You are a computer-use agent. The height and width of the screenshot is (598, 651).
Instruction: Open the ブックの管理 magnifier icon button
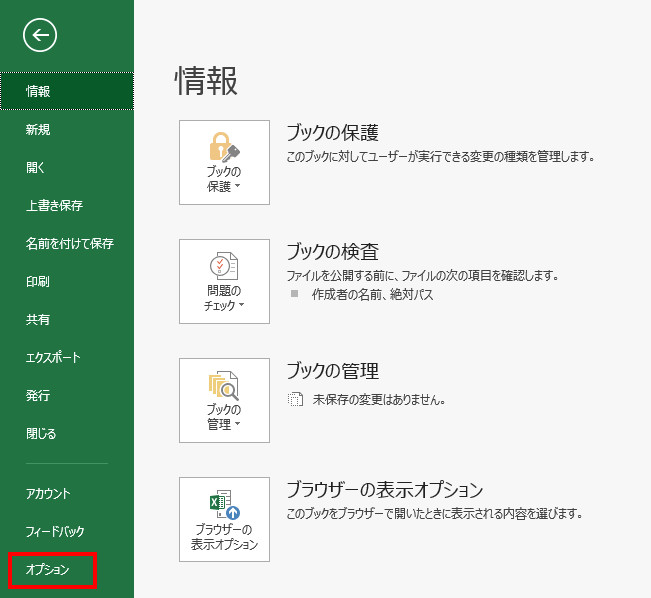224,400
